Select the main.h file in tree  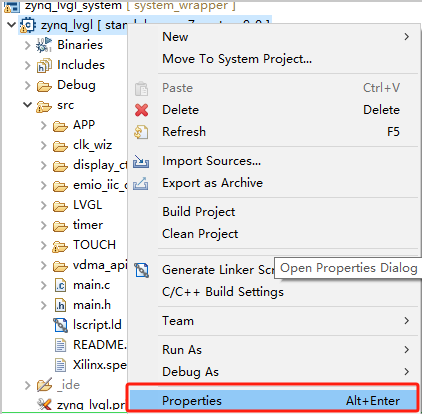coord(92,305)
